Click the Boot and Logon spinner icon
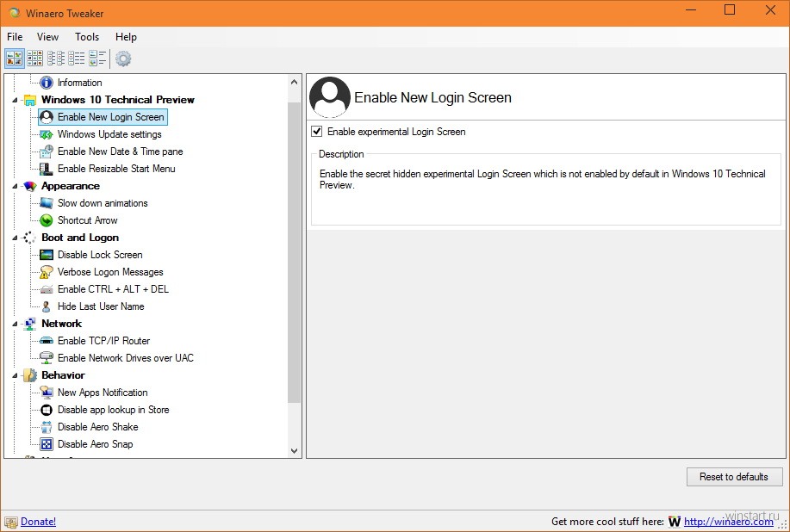This screenshot has height=532, width=790. point(29,238)
